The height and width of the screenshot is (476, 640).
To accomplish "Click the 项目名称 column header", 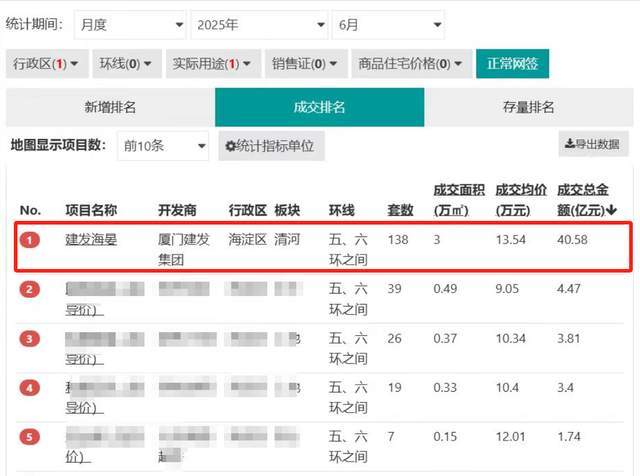I will coord(91,210).
